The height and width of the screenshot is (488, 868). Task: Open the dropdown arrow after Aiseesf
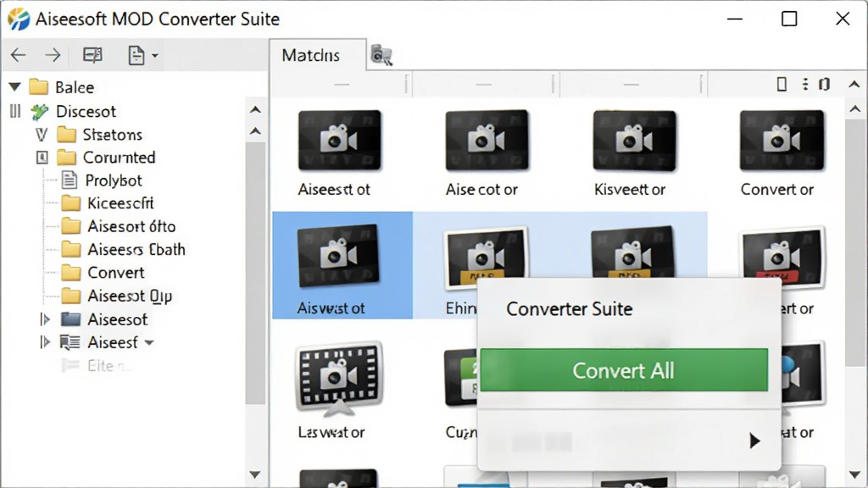[x=149, y=343]
